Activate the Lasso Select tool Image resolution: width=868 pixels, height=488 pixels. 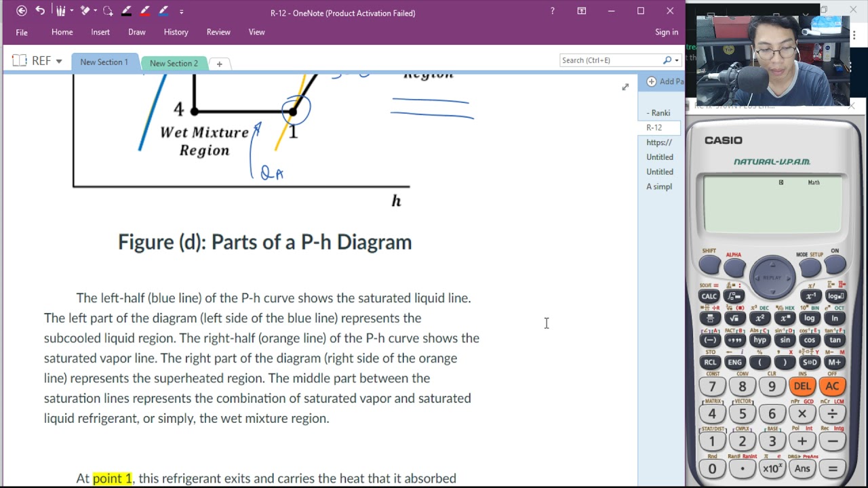(108, 11)
